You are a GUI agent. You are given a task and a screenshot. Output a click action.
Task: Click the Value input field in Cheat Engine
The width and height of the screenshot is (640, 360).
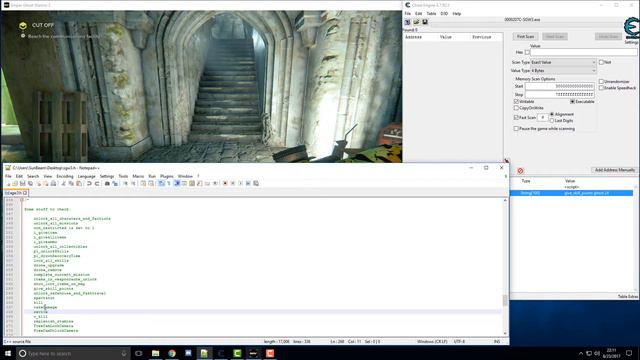pos(584,52)
